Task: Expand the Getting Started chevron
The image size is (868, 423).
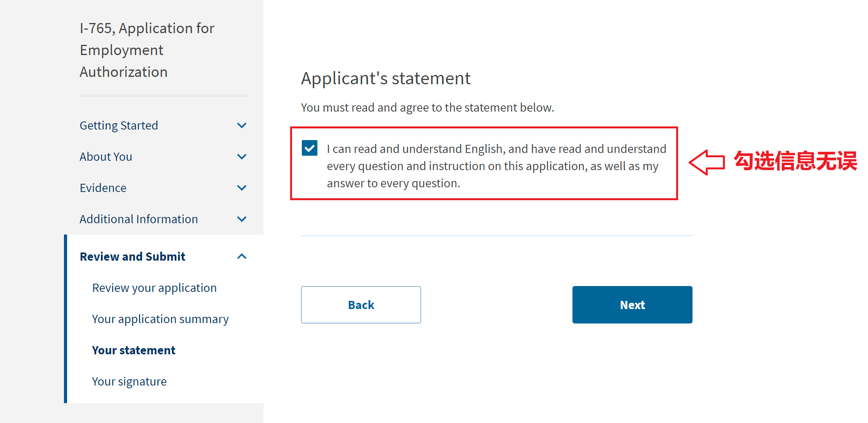Action: (x=242, y=126)
